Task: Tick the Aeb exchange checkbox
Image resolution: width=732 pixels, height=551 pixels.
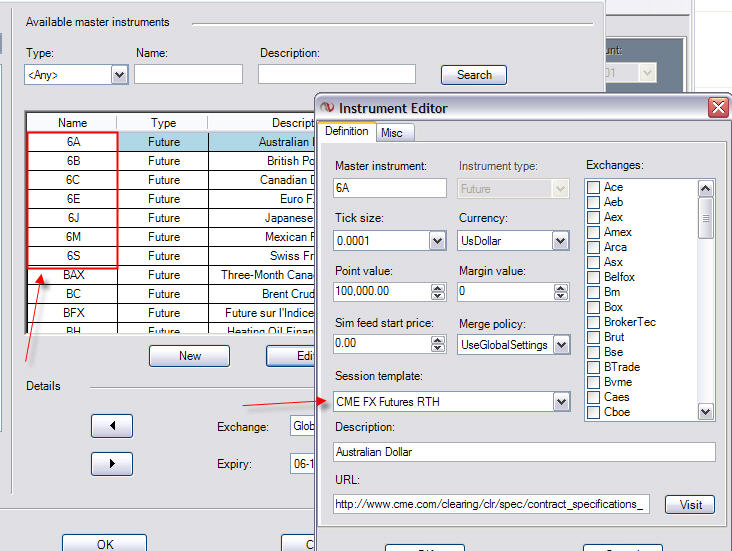Action: (x=593, y=202)
